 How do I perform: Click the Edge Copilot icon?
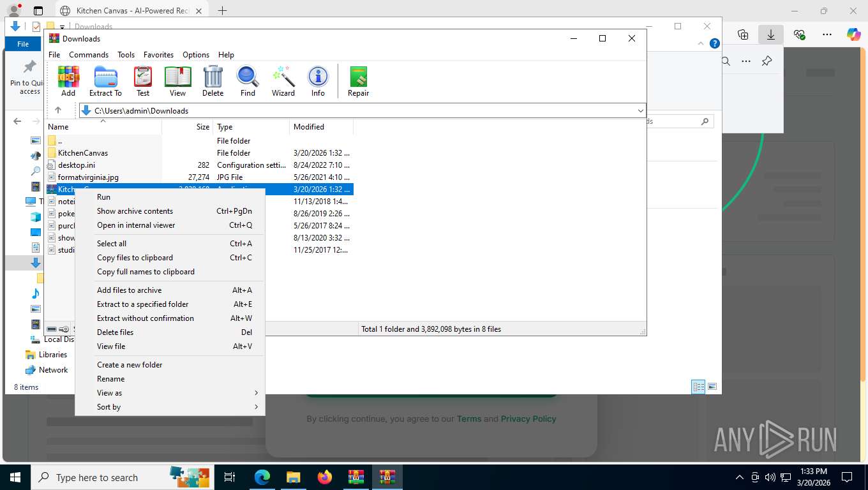[x=854, y=34]
